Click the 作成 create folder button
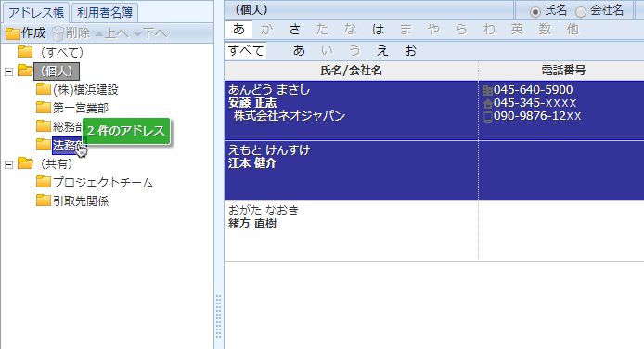 [x=25, y=33]
